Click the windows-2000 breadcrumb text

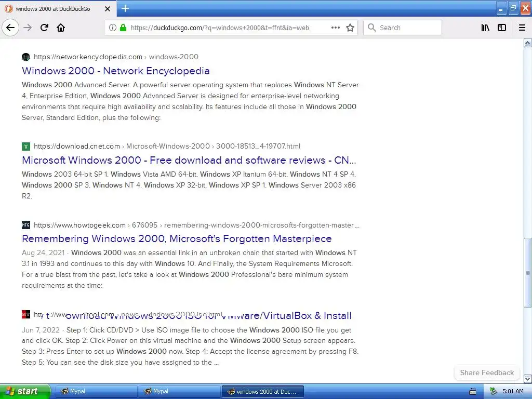(x=174, y=57)
